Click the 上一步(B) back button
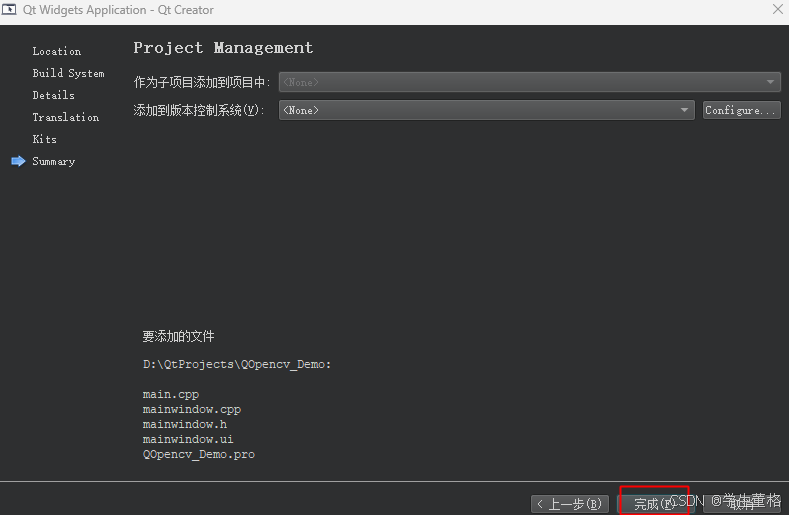Viewport: 789px width, 515px height. pyautogui.click(x=570, y=504)
